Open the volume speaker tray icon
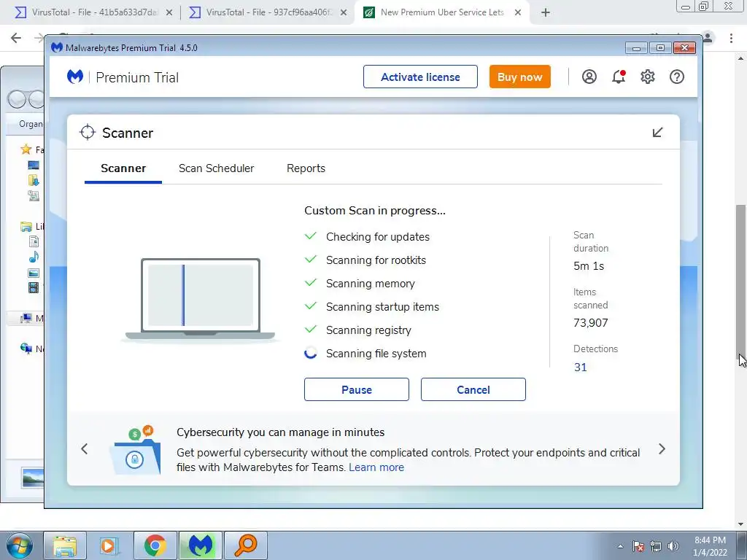This screenshot has height=560, width=747. [x=673, y=546]
